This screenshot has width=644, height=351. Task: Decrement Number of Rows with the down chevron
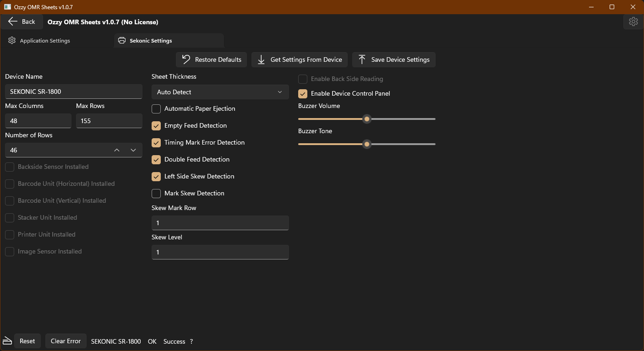[x=133, y=150]
